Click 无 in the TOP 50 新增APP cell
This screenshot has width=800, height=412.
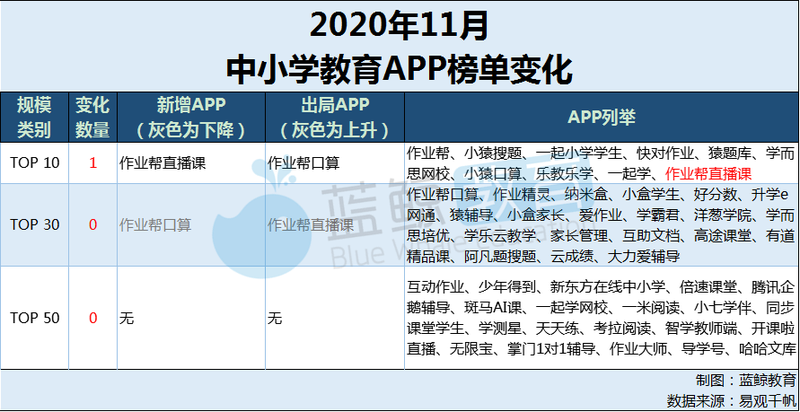point(126,319)
